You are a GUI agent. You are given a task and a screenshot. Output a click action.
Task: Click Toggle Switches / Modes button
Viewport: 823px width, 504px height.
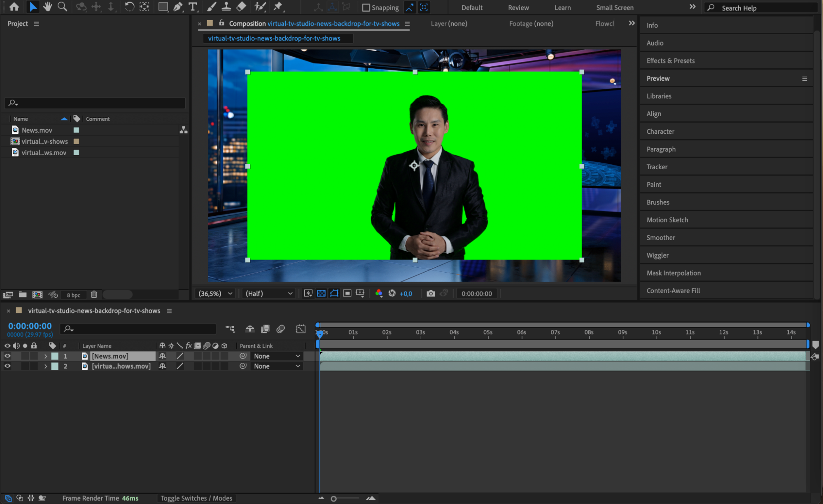196,498
